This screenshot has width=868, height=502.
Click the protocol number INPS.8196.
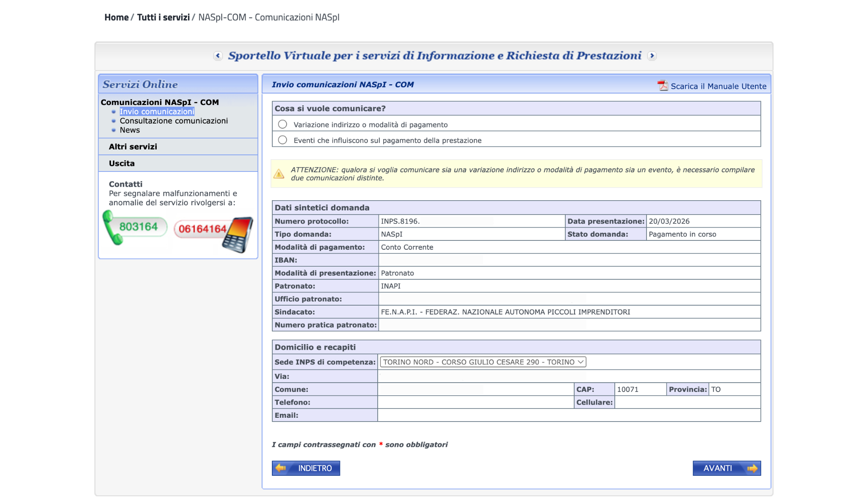click(400, 221)
